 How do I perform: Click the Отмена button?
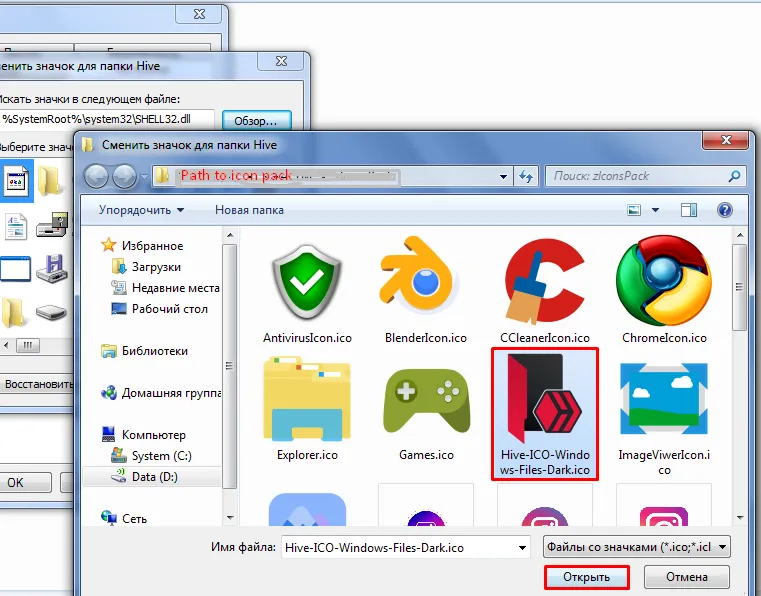687,577
